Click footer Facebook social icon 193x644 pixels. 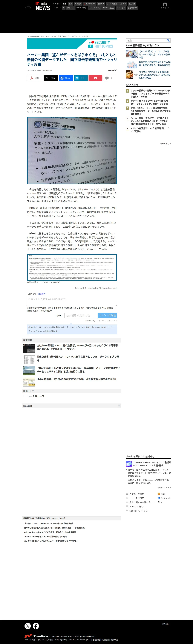36,626
